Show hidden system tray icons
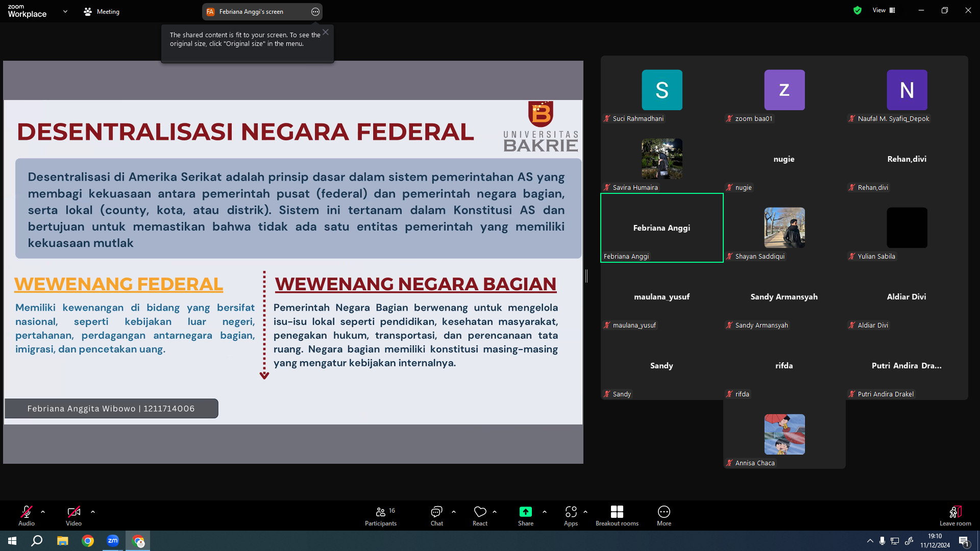Viewport: 980px width, 551px height. click(870, 541)
